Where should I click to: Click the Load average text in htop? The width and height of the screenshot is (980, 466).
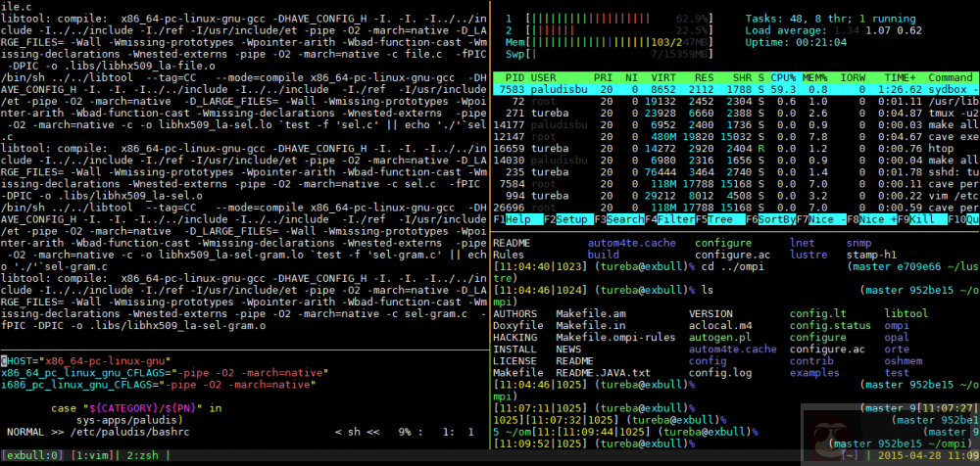tap(834, 30)
